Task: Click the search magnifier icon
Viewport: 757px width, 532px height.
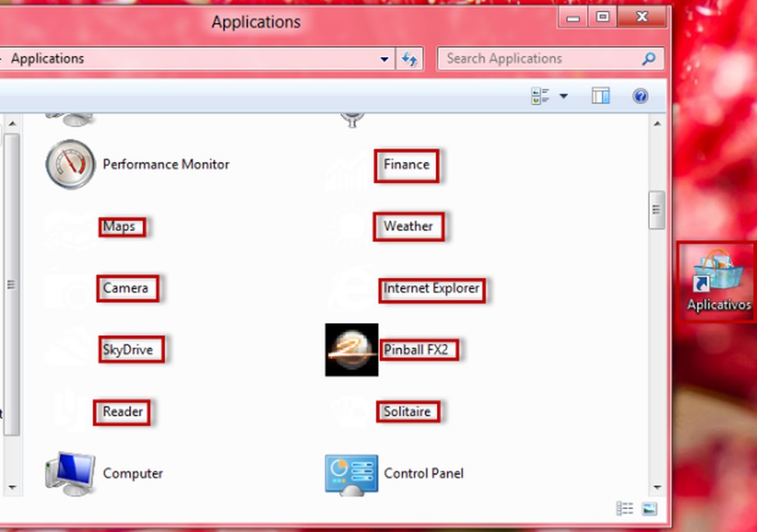Action: click(x=649, y=59)
